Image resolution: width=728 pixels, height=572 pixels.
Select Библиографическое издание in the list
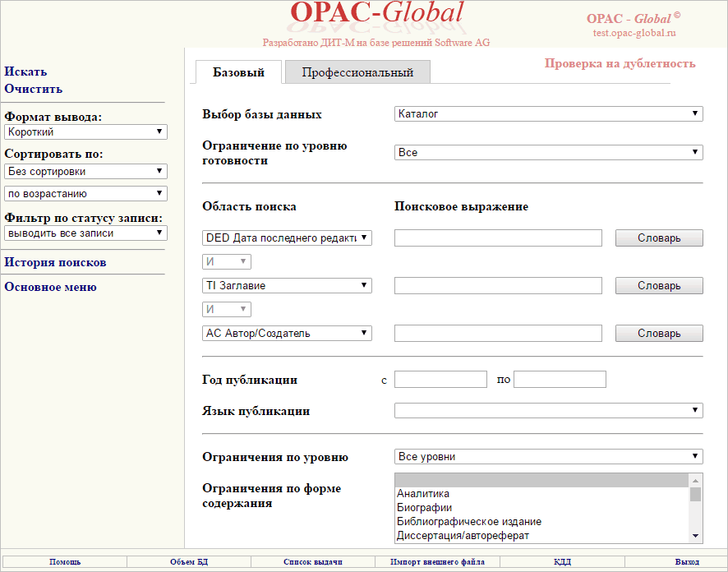tap(541, 522)
